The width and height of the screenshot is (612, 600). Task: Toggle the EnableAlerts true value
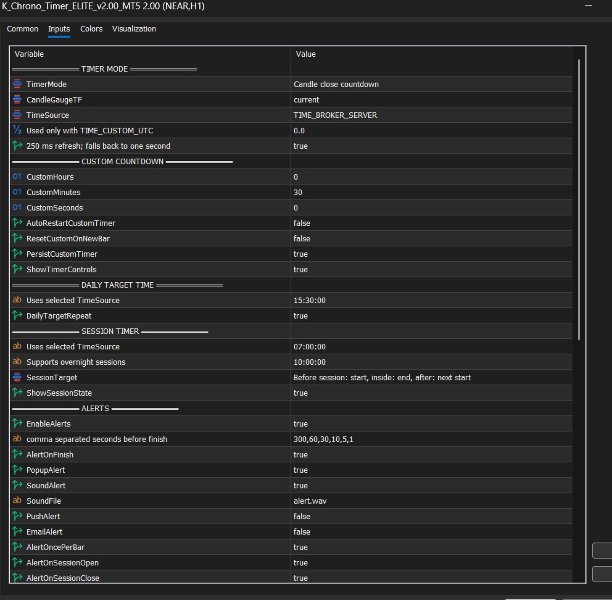click(431, 424)
